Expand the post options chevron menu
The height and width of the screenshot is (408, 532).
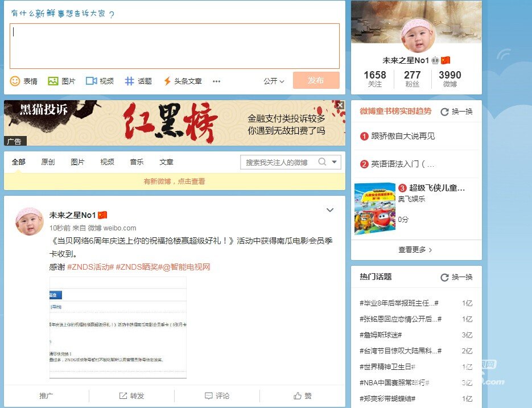[330, 210]
